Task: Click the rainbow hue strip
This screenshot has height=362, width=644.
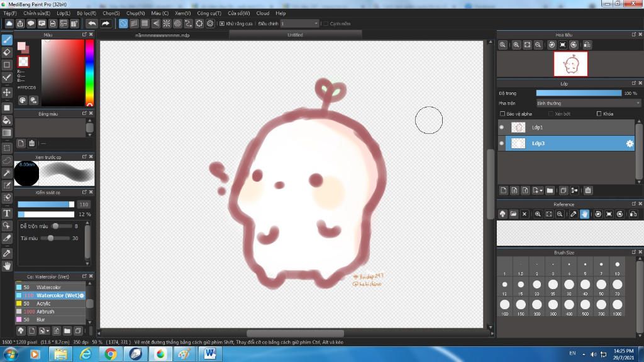Action: (x=89, y=73)
